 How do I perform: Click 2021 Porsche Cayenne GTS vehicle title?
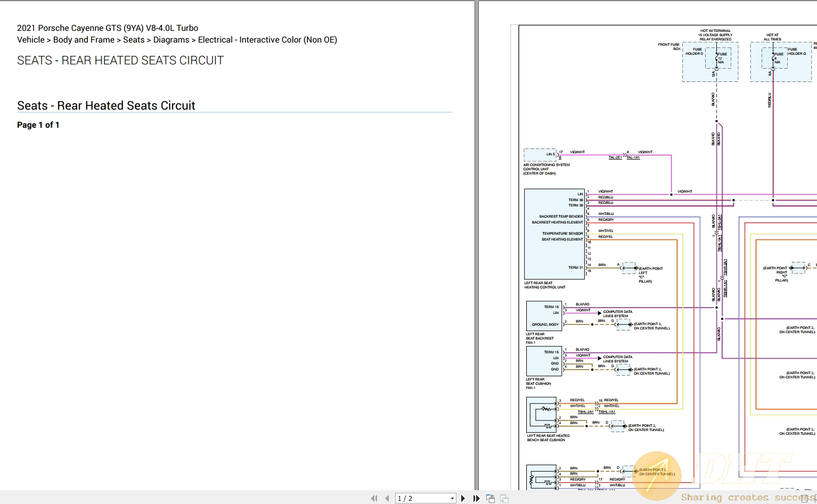108,28
